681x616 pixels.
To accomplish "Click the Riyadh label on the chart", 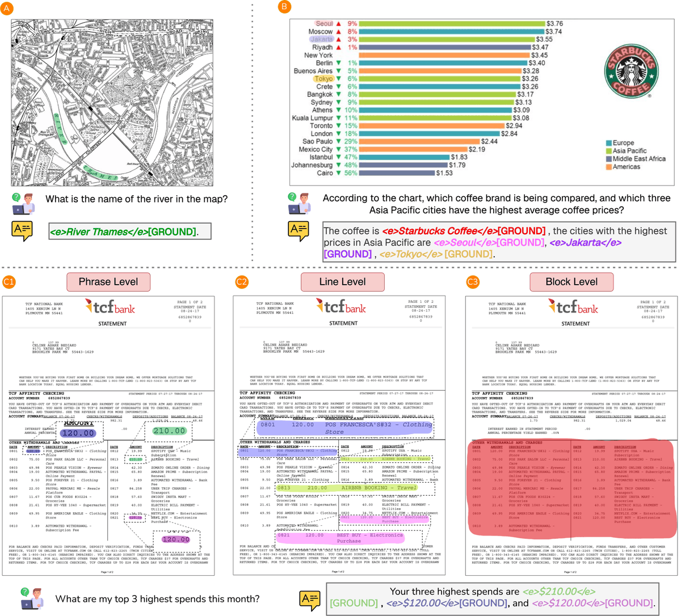I will coord(322,48).
